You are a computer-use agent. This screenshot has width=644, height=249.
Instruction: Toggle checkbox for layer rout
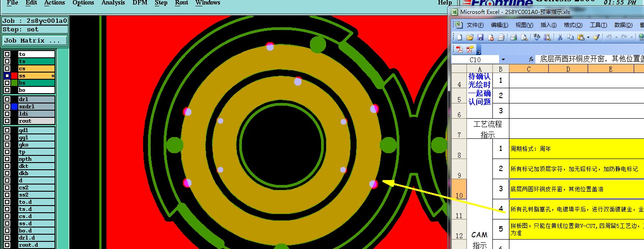pos(7,121)
